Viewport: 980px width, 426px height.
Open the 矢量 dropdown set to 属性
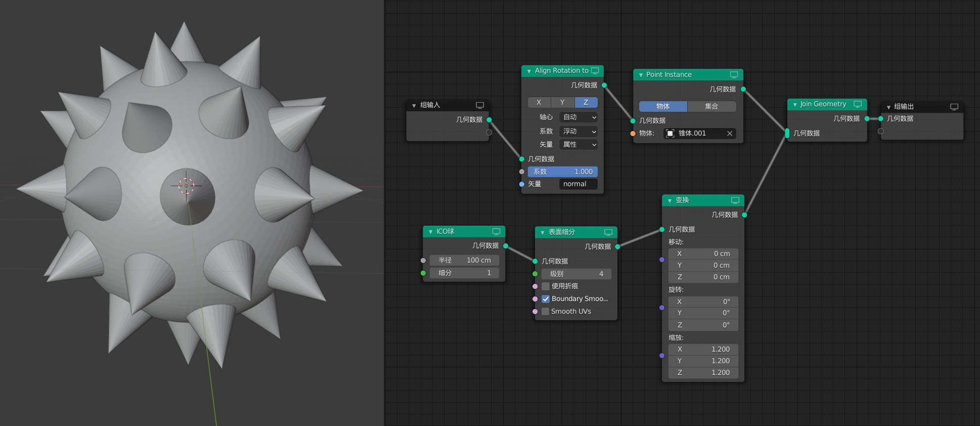click(579, 145)
